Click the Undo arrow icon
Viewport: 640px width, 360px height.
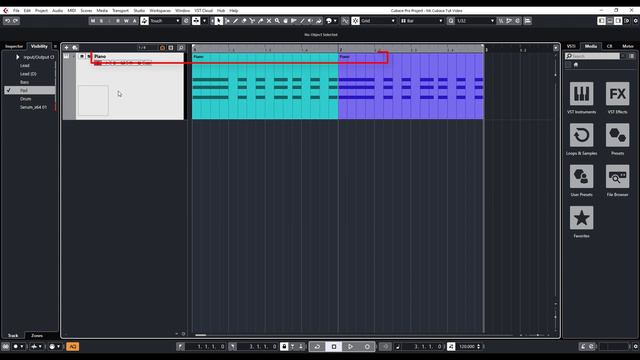tap(7, 21)
